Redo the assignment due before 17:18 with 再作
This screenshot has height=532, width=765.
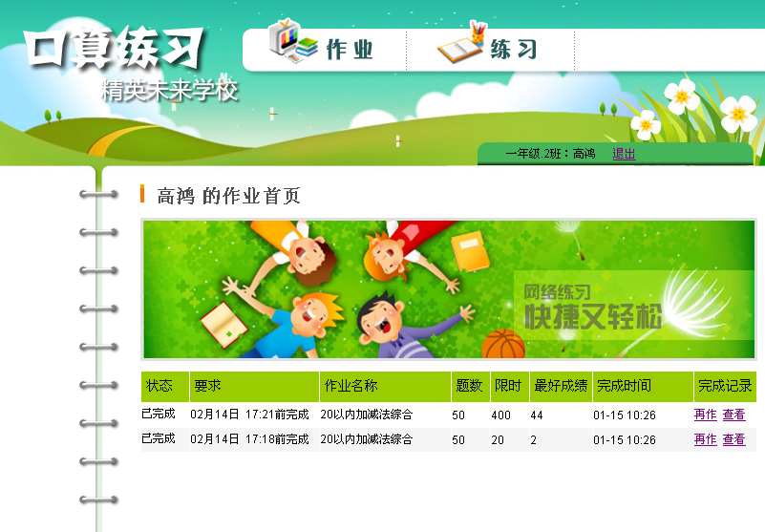click(x=705, y=440)
